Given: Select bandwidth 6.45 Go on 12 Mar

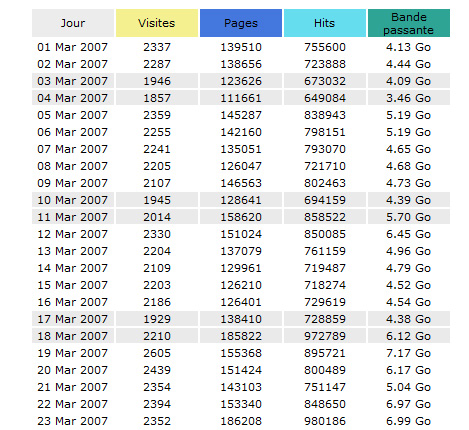Looking at the screenshot, I should (409, 234).
